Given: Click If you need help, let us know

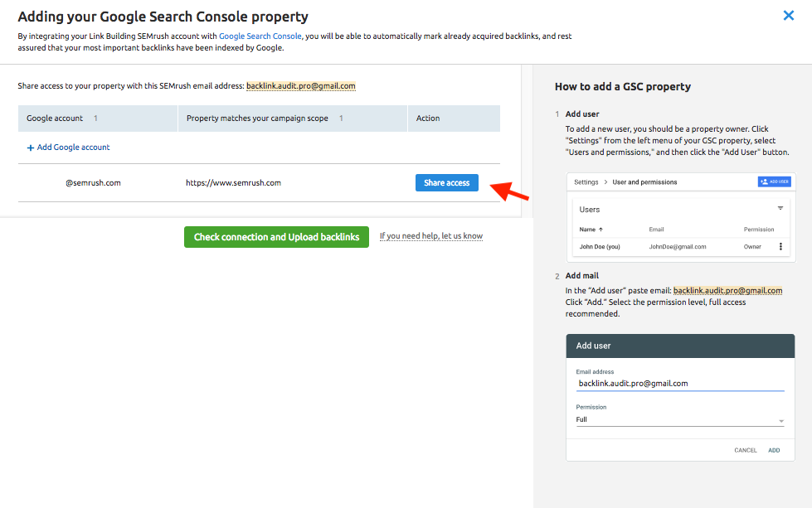Looking at the screenshot, I should tap(430, 236).
